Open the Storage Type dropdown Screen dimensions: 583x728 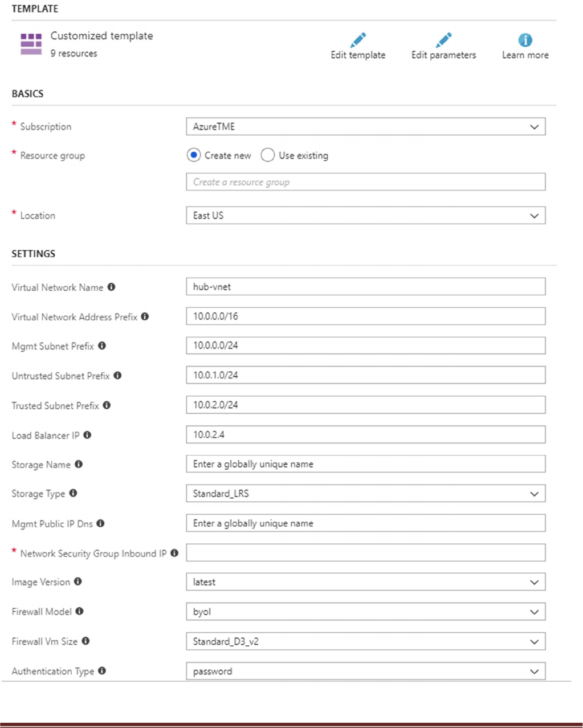[x=365, y=494]
